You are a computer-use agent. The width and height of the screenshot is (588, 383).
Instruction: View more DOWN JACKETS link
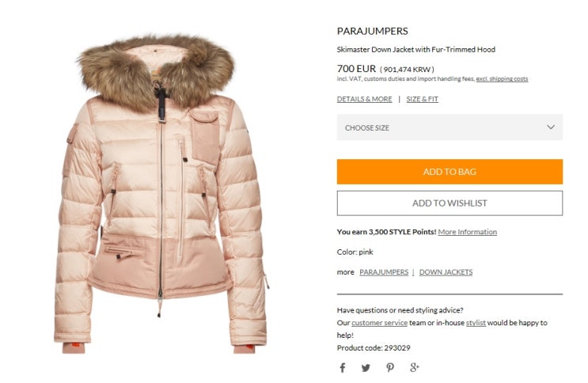click(446, 272)
